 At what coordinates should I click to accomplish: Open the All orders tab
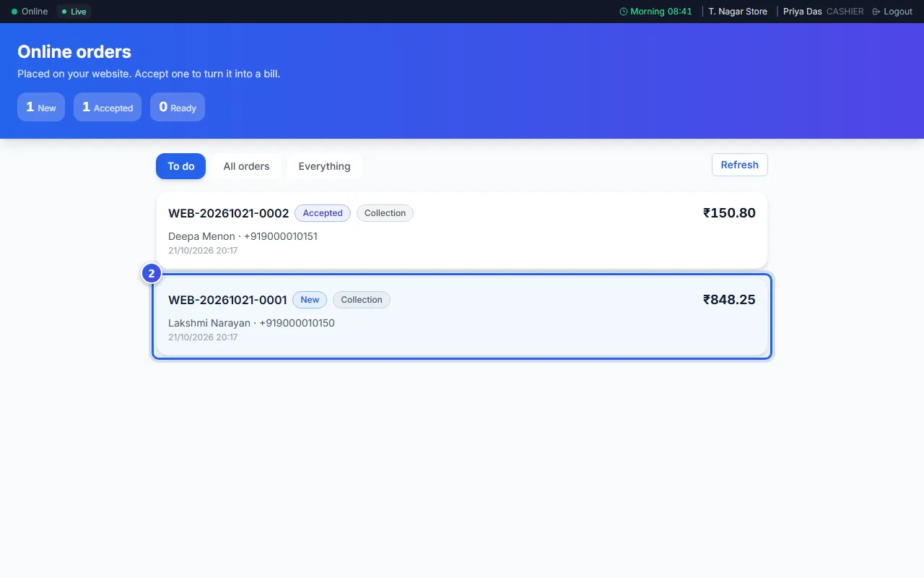tap(246, 166)
